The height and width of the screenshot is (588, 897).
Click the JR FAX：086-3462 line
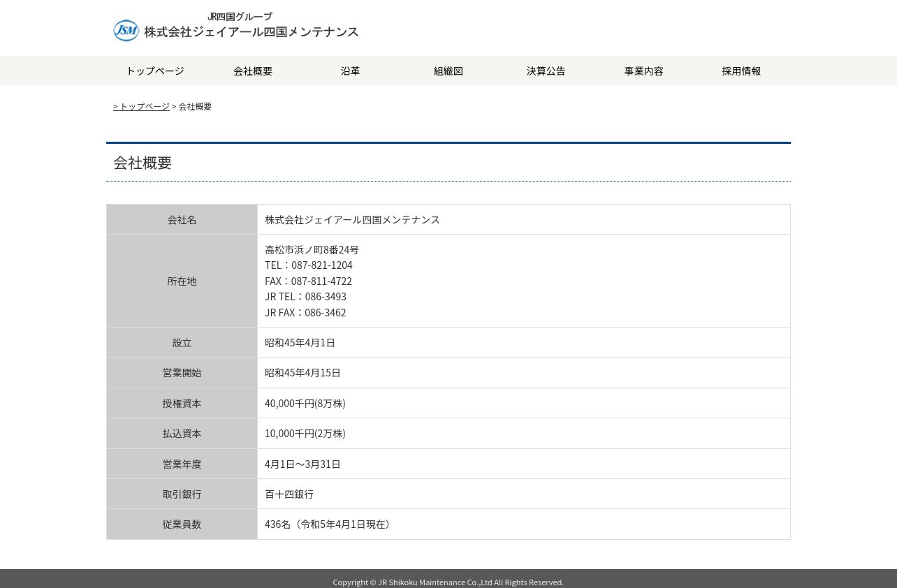coord(305,312)
